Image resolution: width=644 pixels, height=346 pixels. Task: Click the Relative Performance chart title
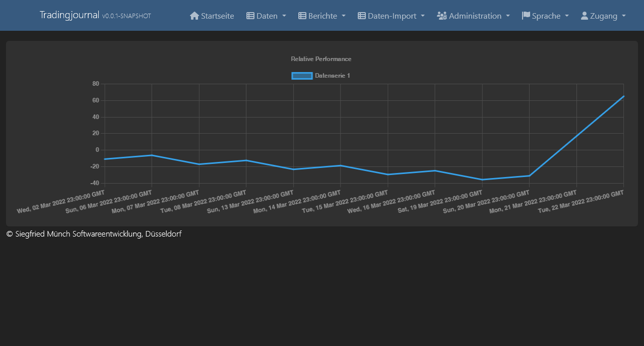click(x=321, y=59)
